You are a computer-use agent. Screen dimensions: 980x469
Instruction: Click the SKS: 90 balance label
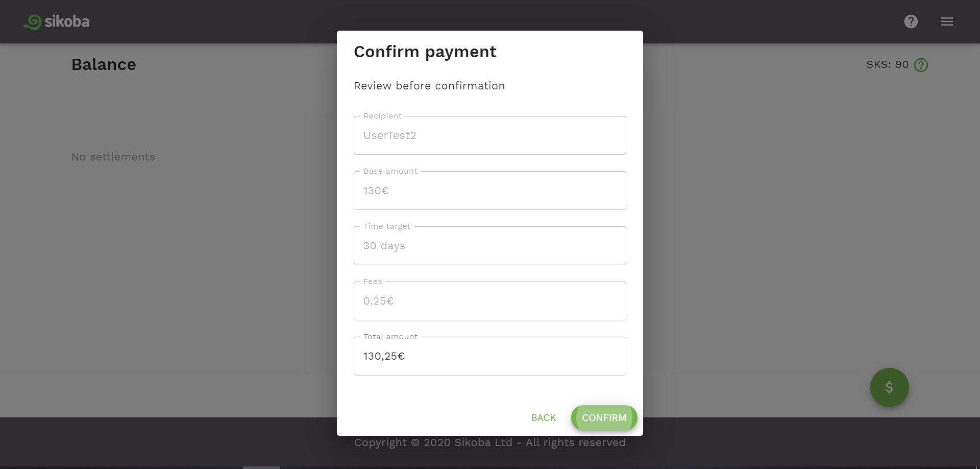click(x=888, y=64)
